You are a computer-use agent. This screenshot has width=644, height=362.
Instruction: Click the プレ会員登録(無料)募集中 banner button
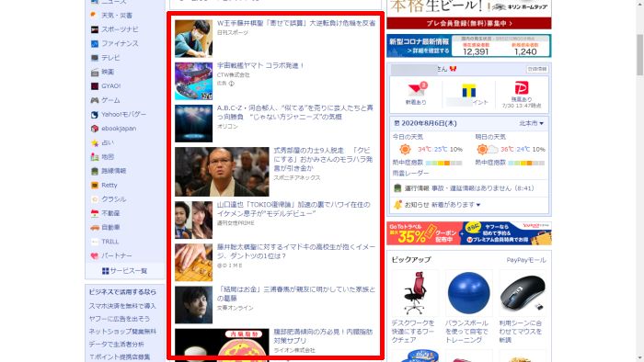pos(468,23)
